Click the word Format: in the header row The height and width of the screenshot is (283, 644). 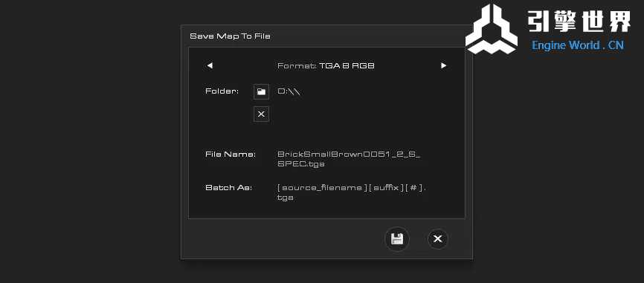pyautogui.click(x=297, y=65)
